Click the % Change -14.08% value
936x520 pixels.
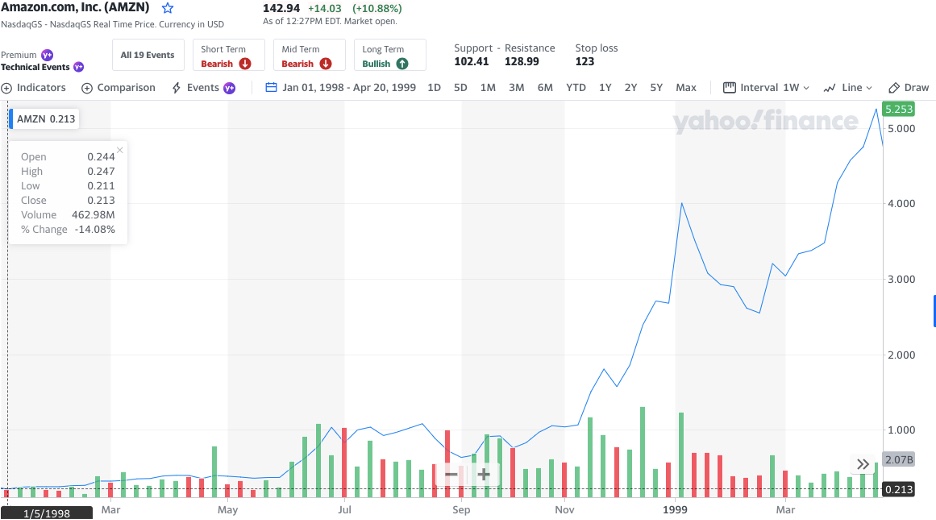(95, 229)
